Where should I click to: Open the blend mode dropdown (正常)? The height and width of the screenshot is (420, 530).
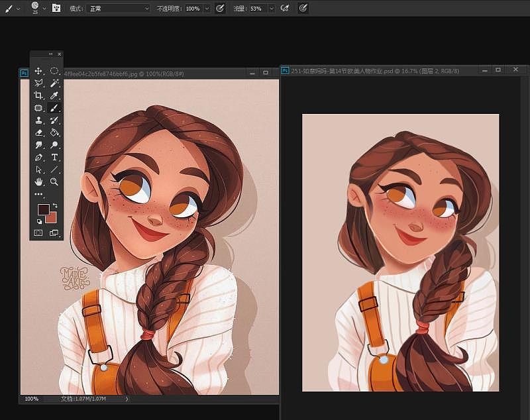point(118,9)
